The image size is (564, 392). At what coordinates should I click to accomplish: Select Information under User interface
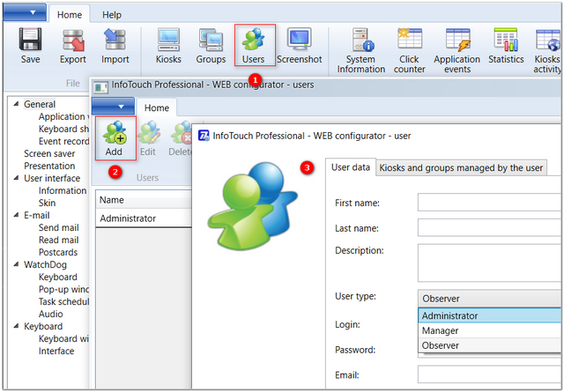(x=63, y=190)
